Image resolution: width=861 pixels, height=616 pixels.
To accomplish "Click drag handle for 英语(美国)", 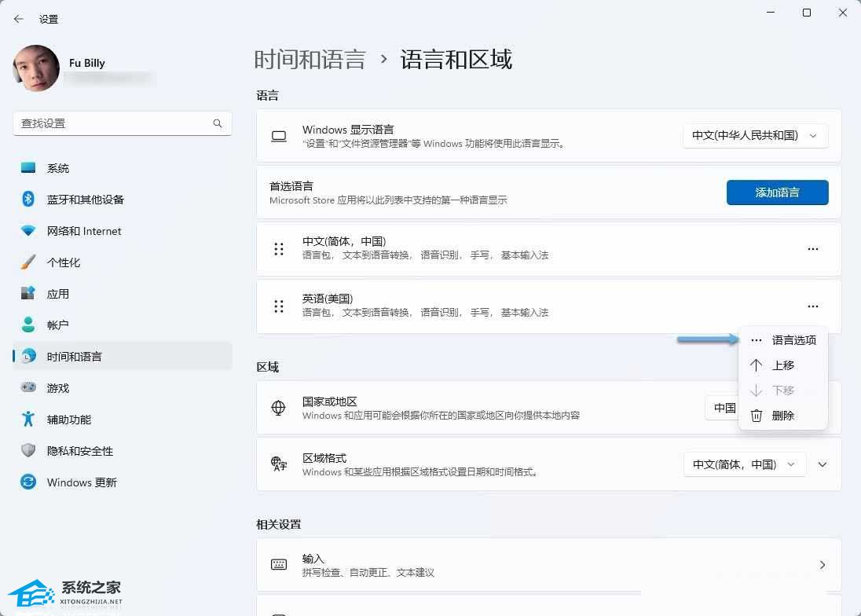I will (x=279, y=306).
